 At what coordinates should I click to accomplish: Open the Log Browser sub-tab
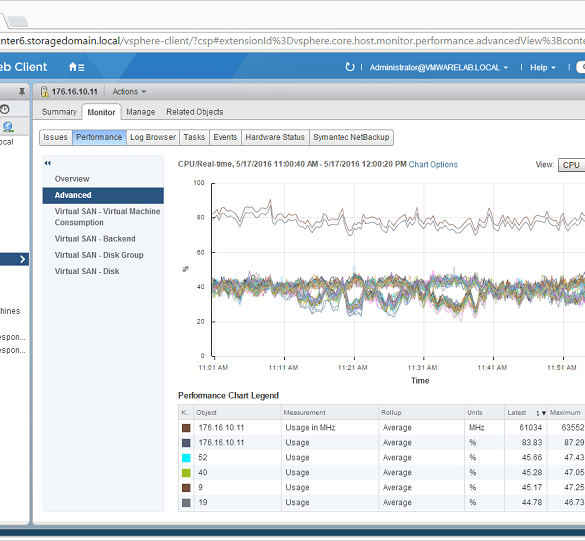point(153,137)
